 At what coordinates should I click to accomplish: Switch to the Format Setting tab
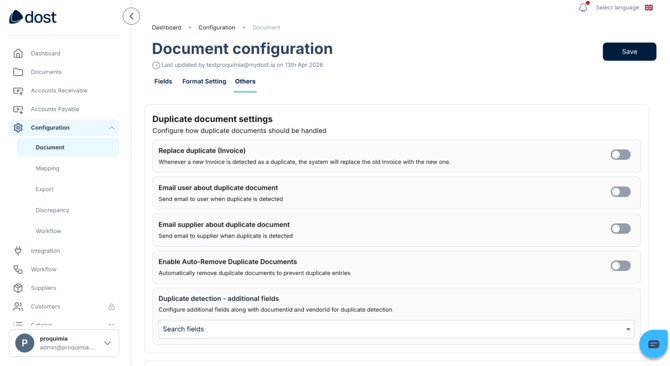pyautogui.click(x=204, y=81)
